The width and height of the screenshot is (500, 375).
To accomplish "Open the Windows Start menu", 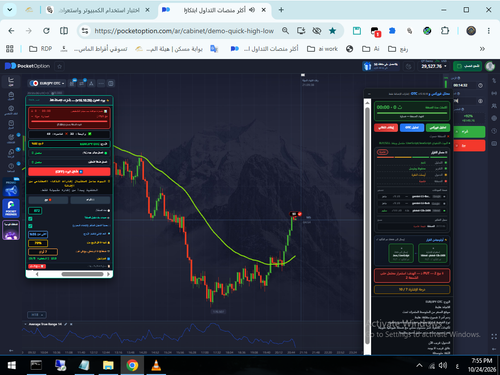I will (x=12, y=366).
